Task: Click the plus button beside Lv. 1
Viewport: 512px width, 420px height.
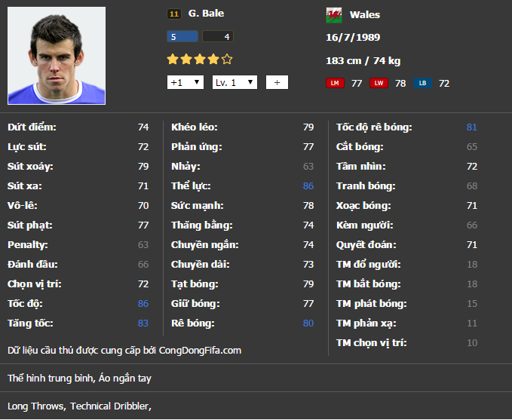Action: point(276,82)
